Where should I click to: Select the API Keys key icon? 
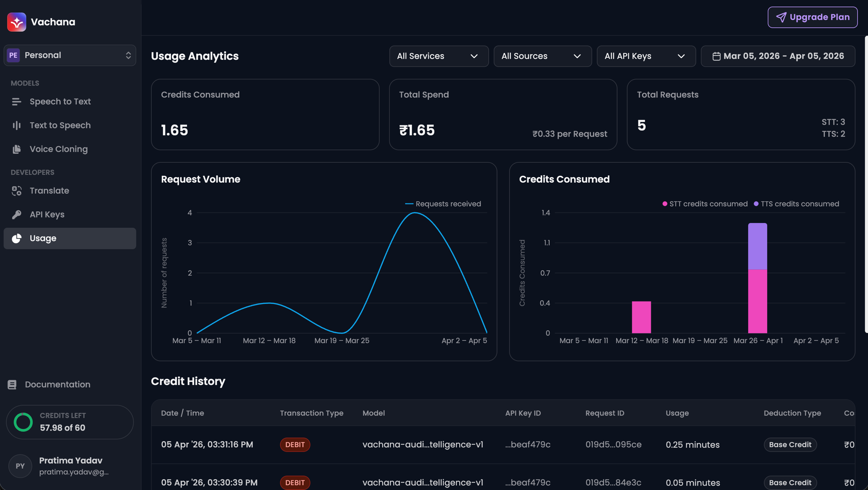pyautogui.click(x=16, y=214)
